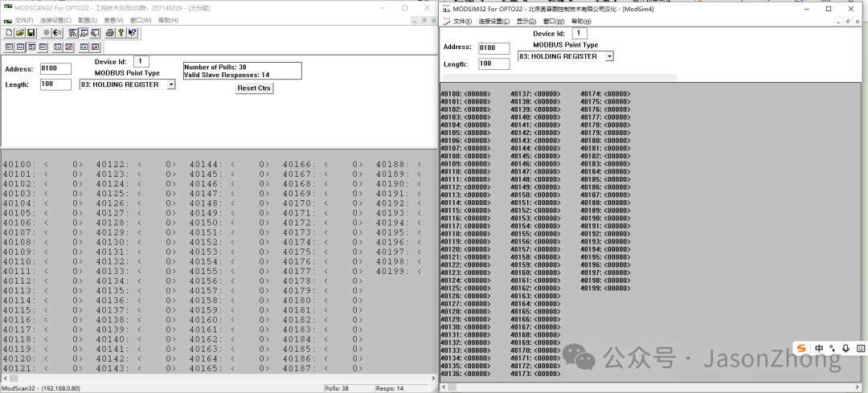This screenshot has height=393, width=868.
Task: Click the Save floppy disk icon in ModScan32
Action: click(x=31, y=33)
